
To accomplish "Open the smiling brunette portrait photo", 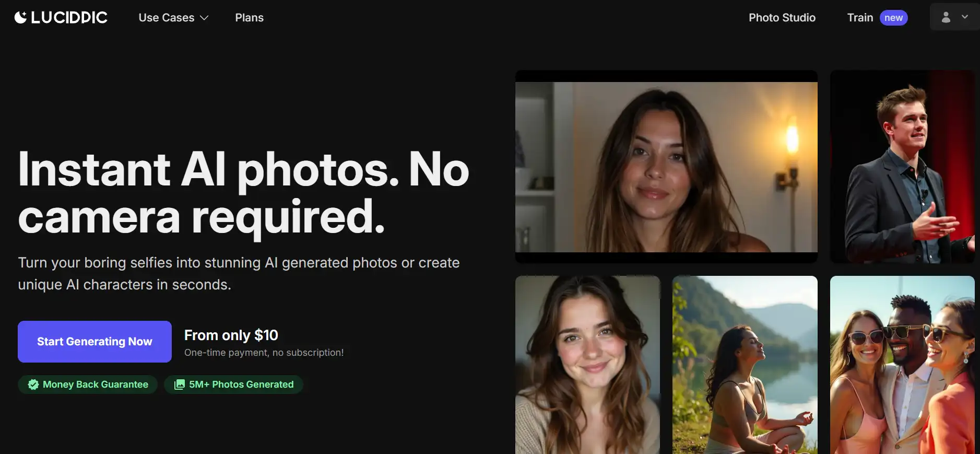I will click(x=587, y=365).
